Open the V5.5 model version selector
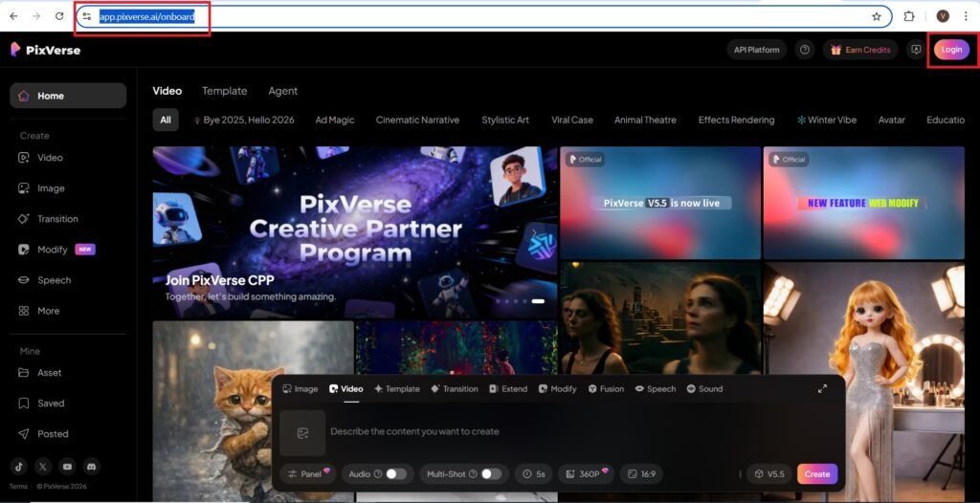Image resolution: width=980 pixels, height=503 pixels. click(x=768, y=473)
